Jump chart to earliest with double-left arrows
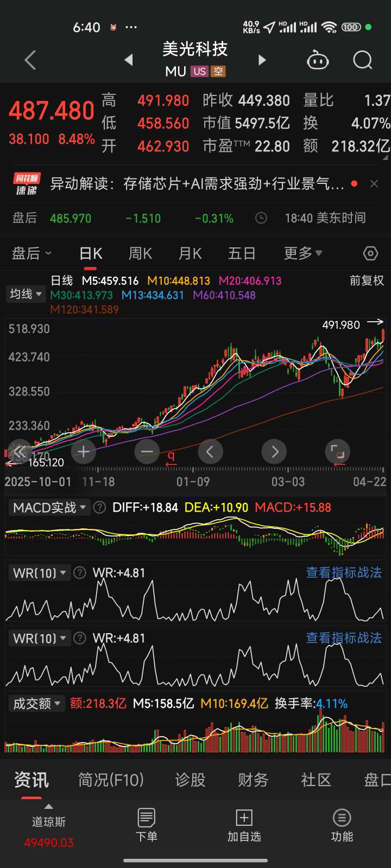The width and height of the screenshot is (391, 868). 20,451
